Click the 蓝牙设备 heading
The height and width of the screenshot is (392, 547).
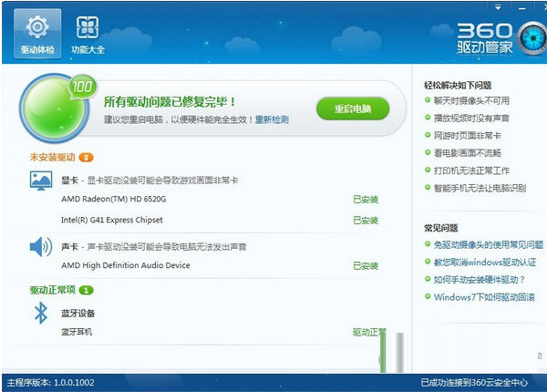click(x=77, y=314)
